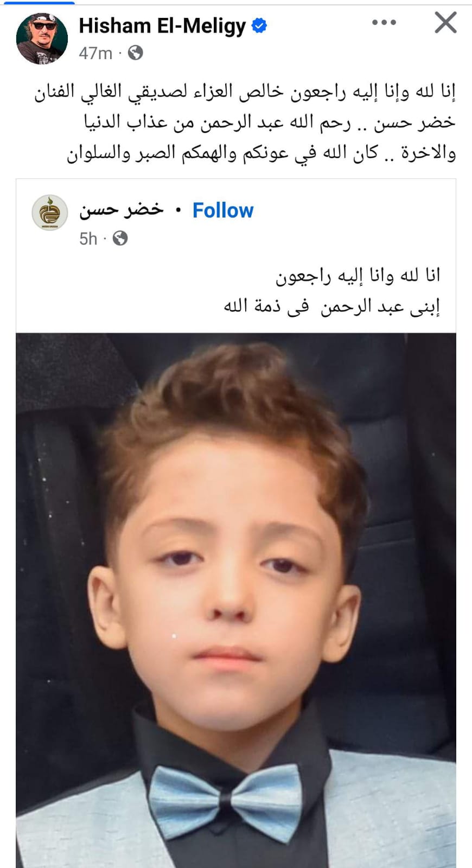Click the white shared post header card
472x868 pixels.
(236, 256)
